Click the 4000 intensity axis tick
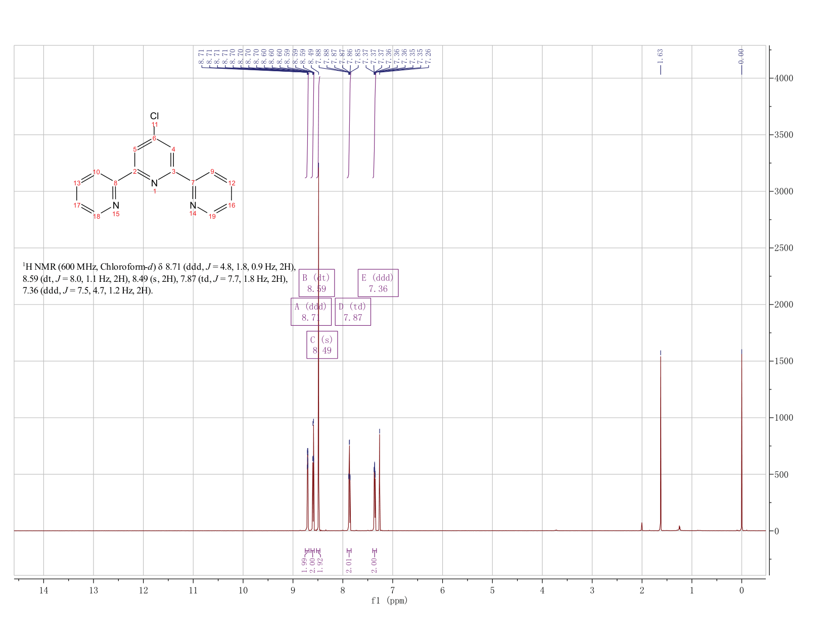The image size is (834, 644). (x=782, y=78)
